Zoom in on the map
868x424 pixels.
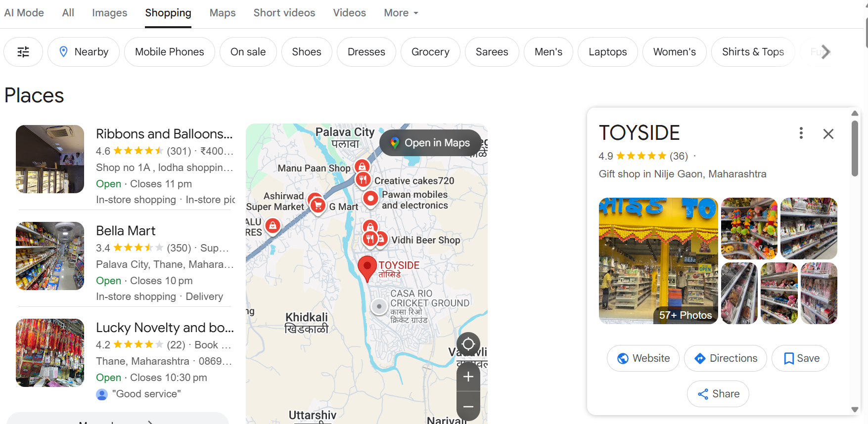[468, 377]
